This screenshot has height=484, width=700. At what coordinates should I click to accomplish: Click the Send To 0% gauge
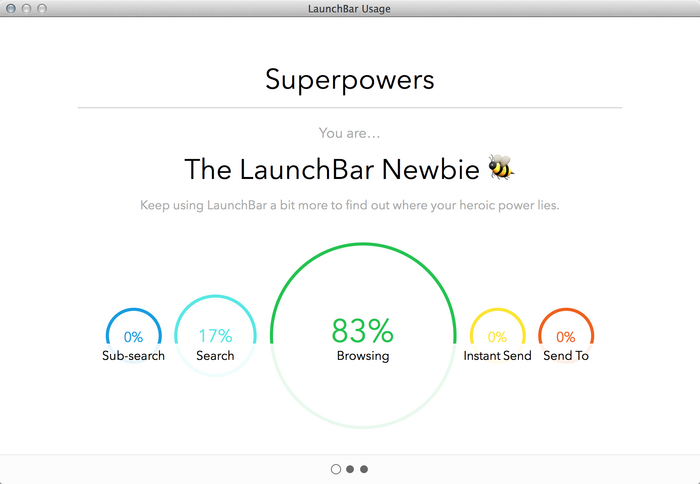pyautogui.click(x=566, y=337)
